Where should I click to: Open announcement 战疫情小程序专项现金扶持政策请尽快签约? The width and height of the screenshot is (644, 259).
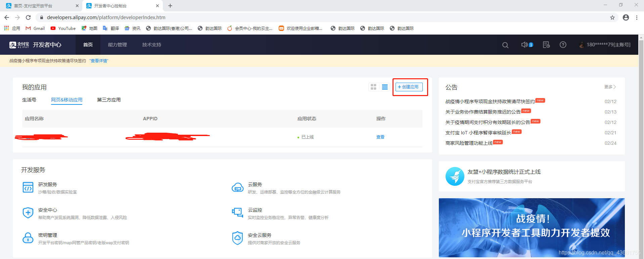[x=490, y=101]
